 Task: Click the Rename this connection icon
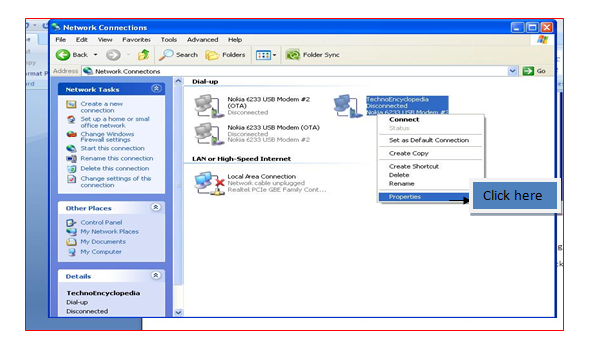71,158
